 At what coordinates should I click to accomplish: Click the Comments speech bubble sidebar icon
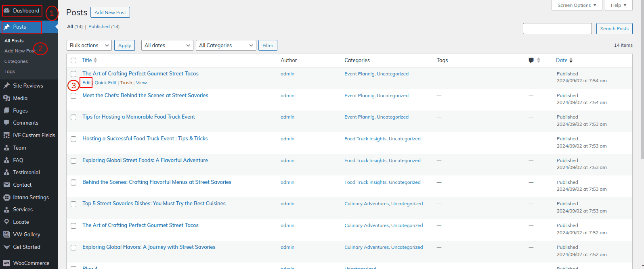pos(6,123)
